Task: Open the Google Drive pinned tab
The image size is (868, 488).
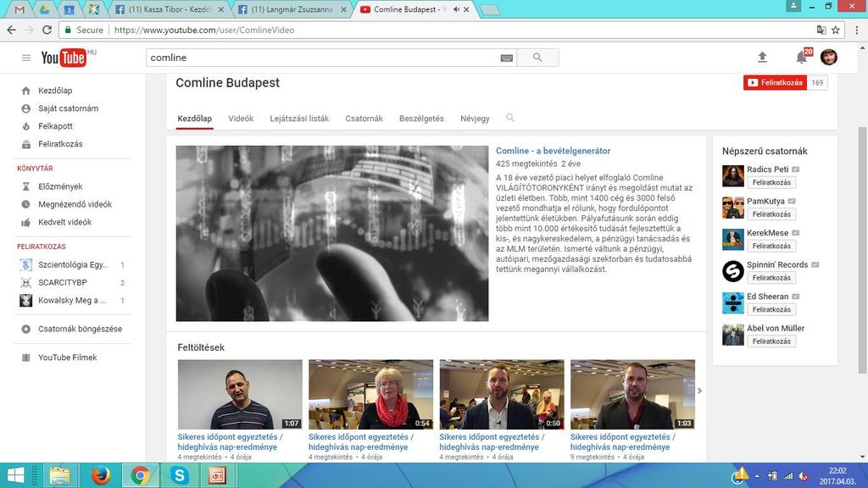Action: 44,9
